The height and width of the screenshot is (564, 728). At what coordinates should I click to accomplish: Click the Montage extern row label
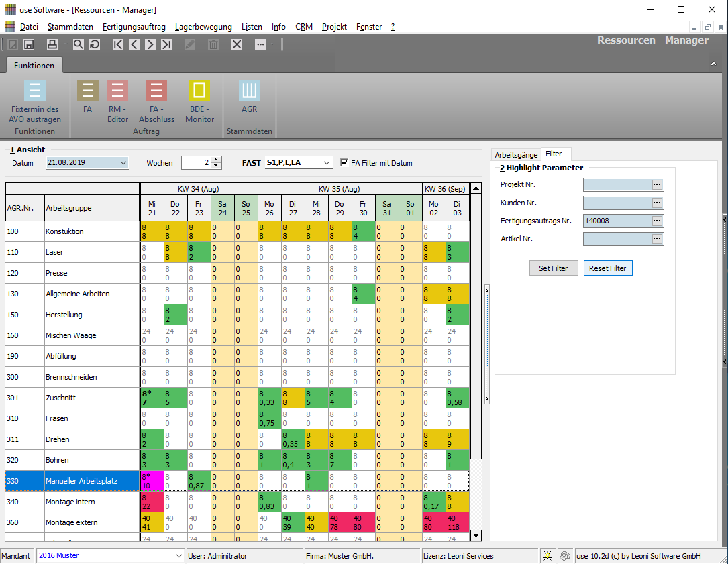72,522
